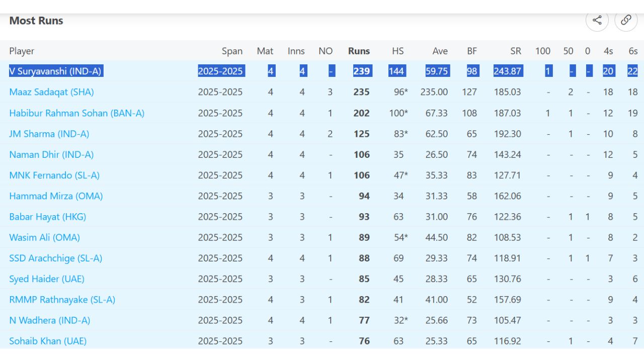Click the Ave column header
Screen dimensions: 644x362
(x=440, y=51)
